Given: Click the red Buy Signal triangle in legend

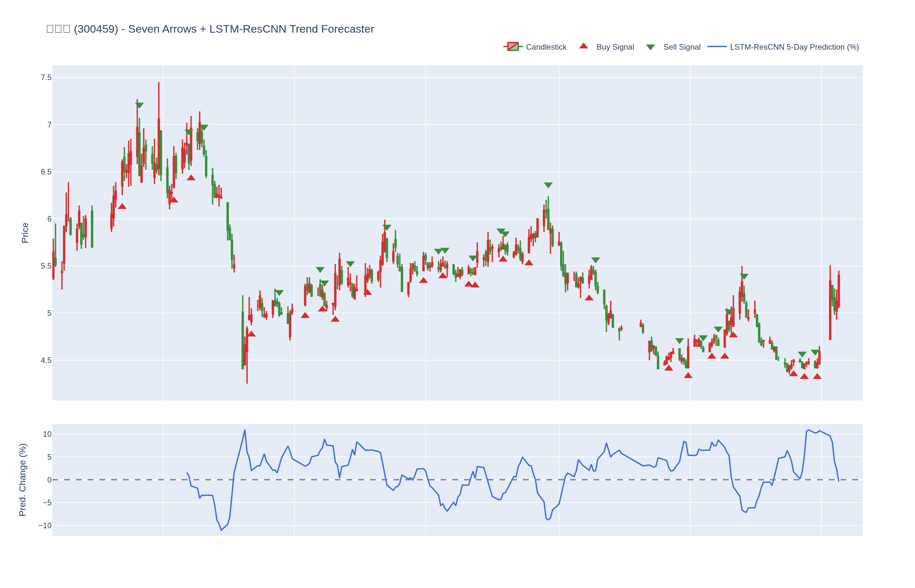Looking at the screenshot, I should (584, 46).
